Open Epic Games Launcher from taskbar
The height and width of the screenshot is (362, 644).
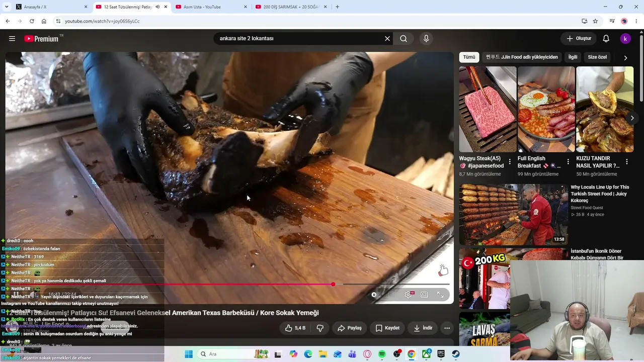(441, 354)
